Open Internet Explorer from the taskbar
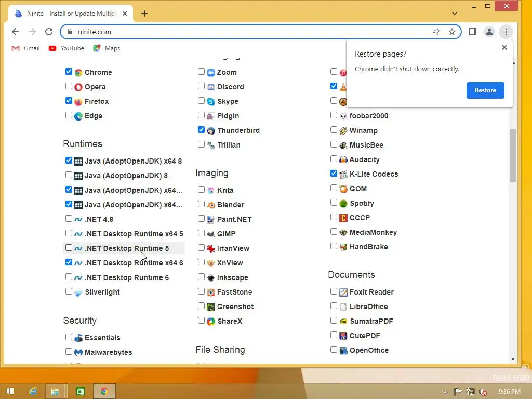Image resolution: width=532 pixels, height=399 pixels. pos(33,392)
